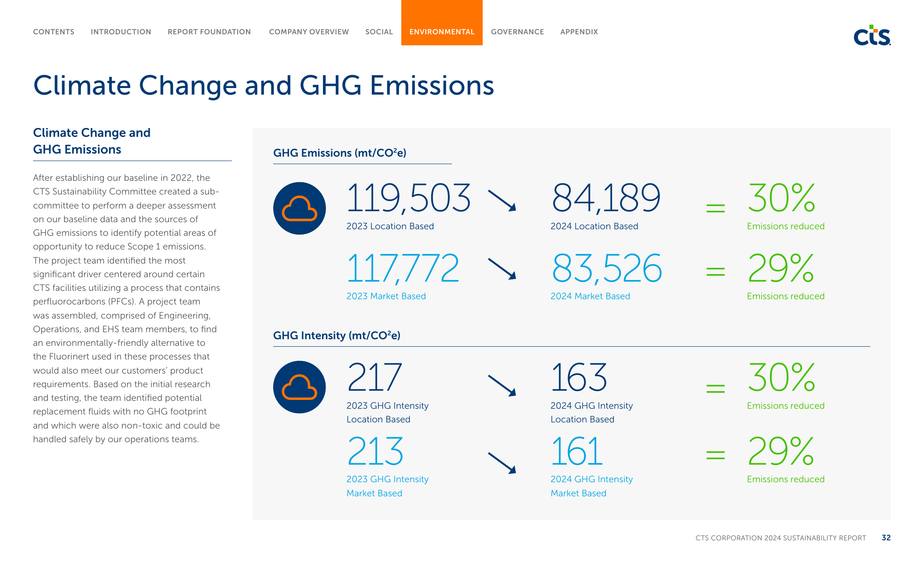
Task: Click the 2023 Market Based label
Action: click(x=386, y=296)
